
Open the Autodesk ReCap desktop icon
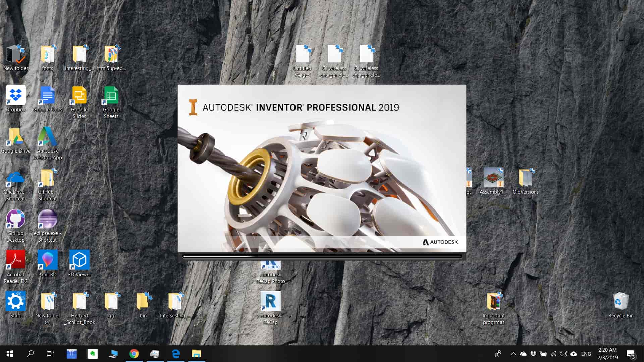(x=271, y=301)
